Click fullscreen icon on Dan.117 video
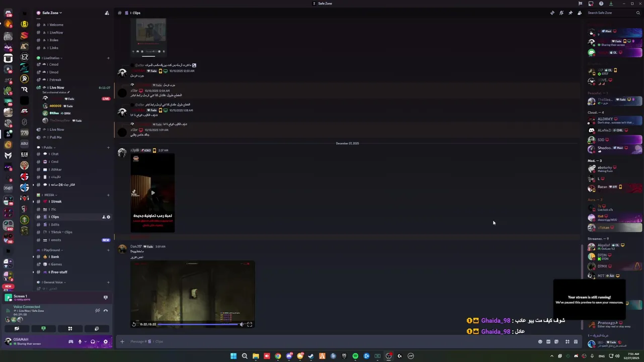Viewport: 644px width, 362px height. coord(250,324)
